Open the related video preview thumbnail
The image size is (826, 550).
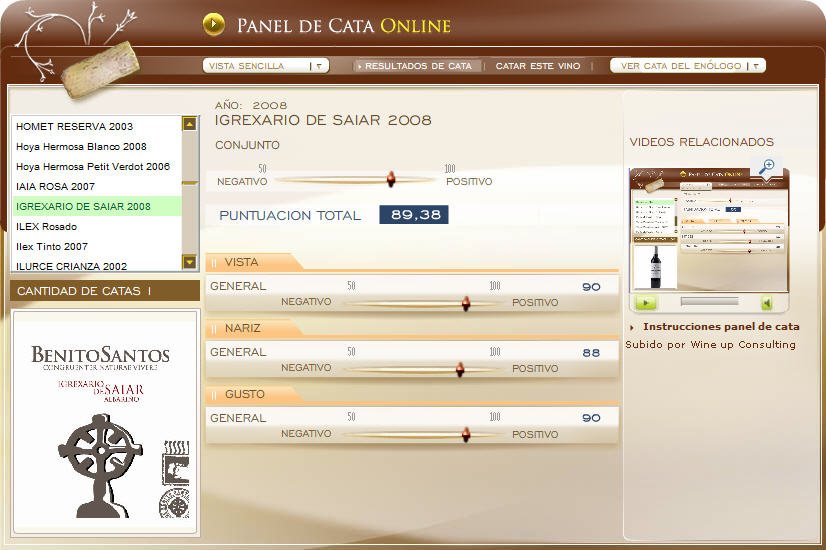click(x=709, y=230)
